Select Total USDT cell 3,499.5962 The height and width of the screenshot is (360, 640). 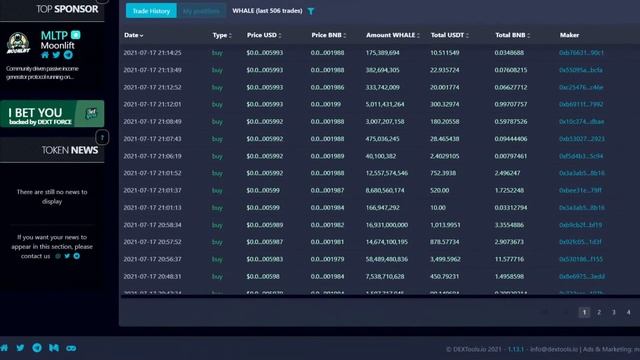(445, 259)
